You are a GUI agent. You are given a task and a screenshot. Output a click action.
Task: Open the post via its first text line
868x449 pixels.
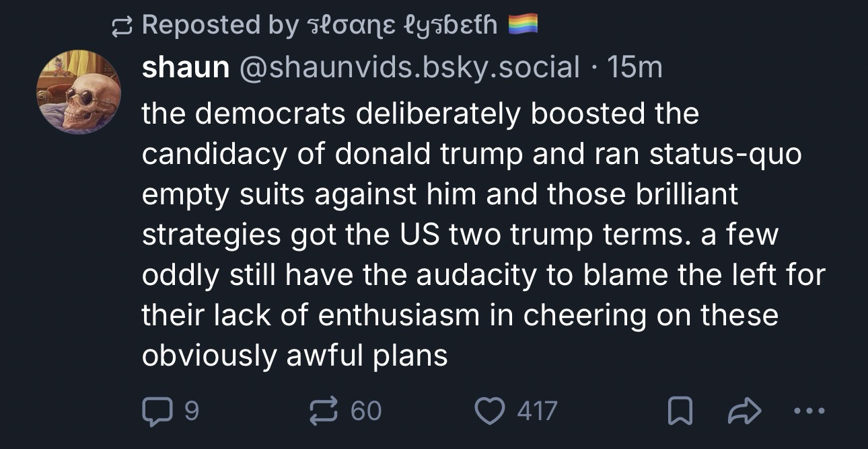coord(420,114)
